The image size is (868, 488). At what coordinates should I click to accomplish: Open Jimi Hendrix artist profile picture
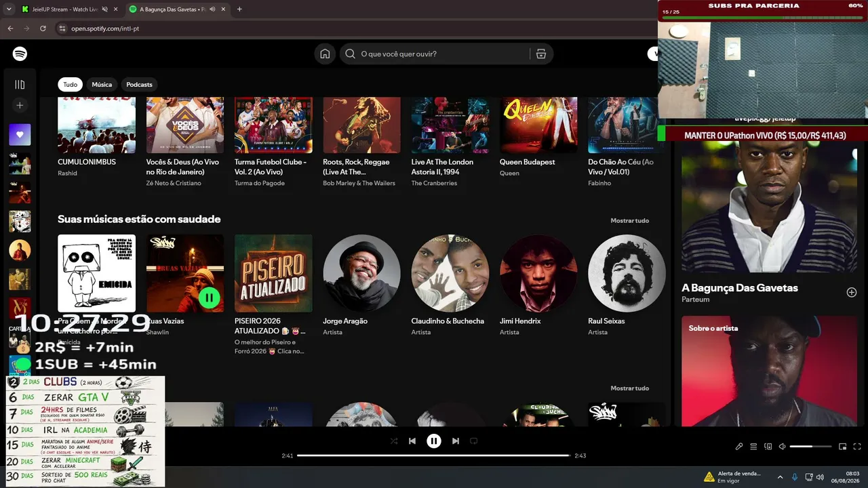[538, 273]
